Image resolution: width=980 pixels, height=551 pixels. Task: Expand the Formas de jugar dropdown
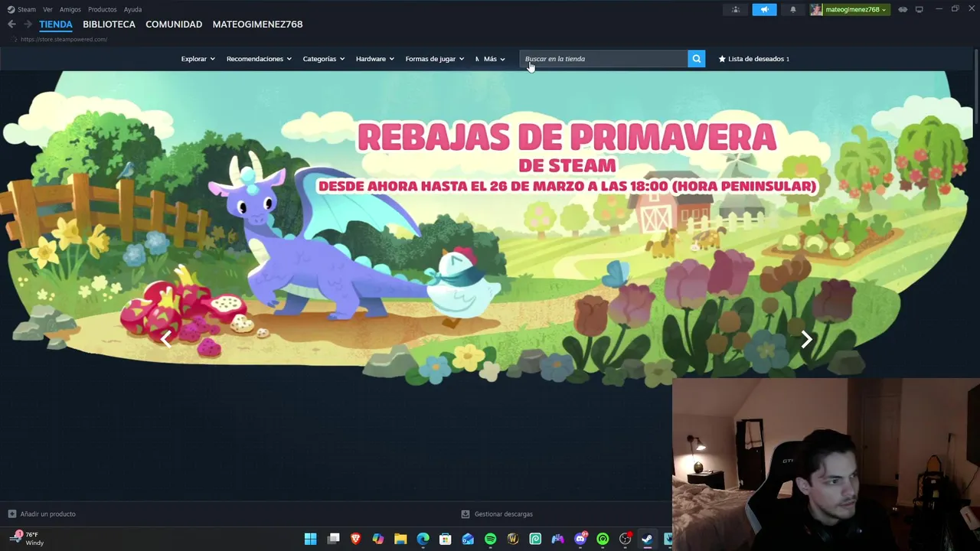[x=434, y=59]
